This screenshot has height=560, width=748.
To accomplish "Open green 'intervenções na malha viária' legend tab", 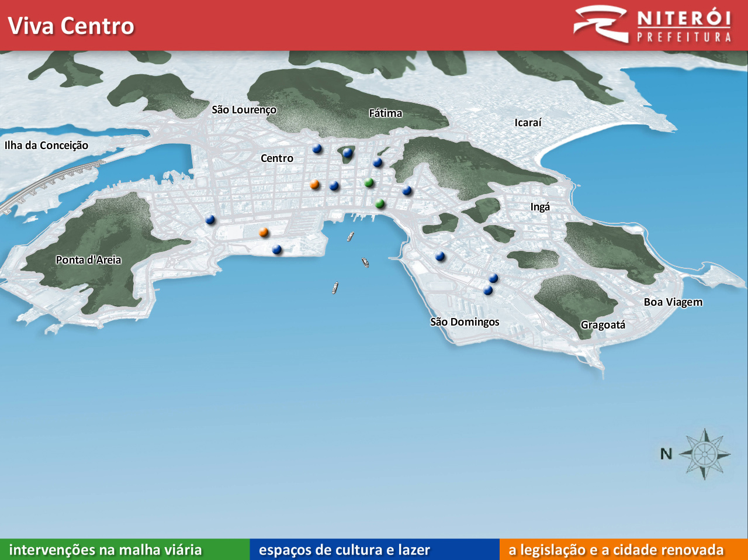I will click(x=124, y=549).
